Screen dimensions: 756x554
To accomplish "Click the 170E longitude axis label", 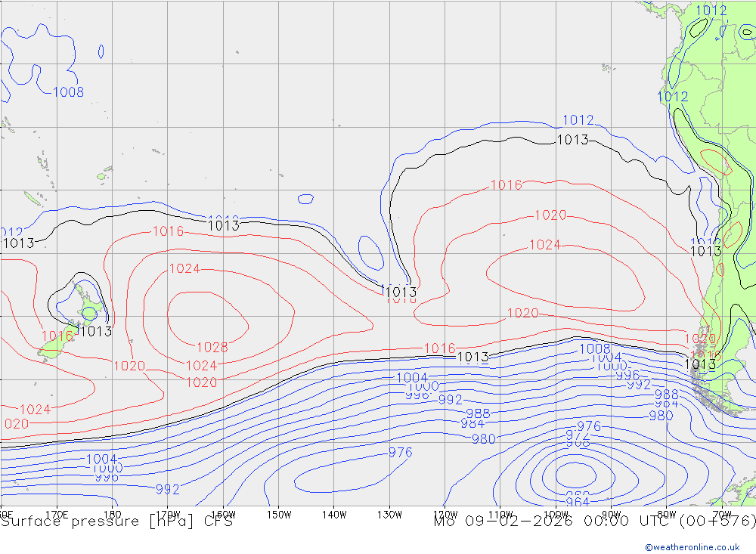I will [x=57, y=515].
